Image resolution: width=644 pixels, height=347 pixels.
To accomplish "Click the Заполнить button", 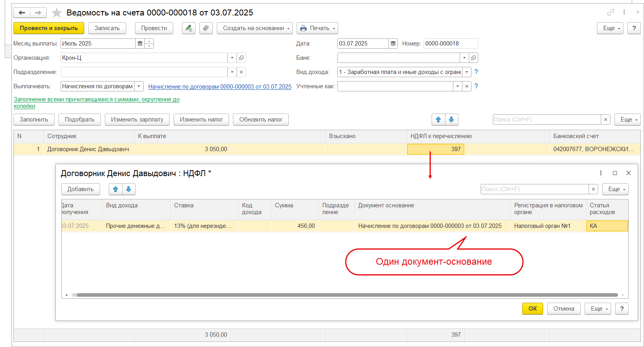I will coord(34,119).
